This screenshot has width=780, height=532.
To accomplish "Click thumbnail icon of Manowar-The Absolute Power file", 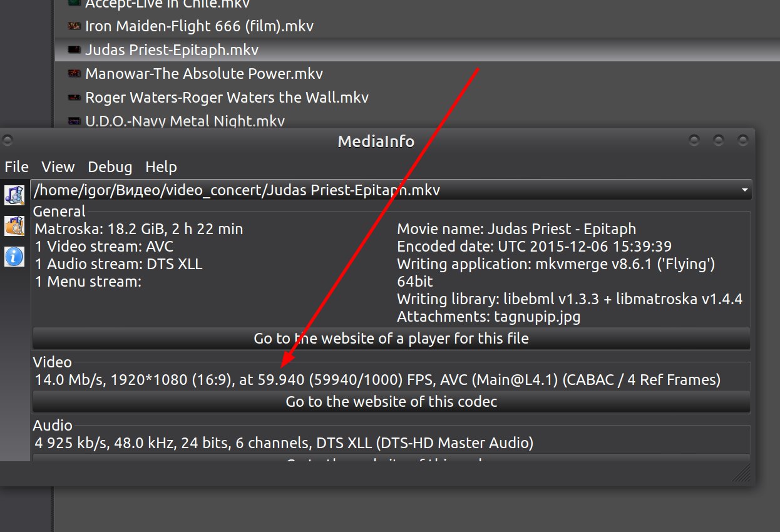I will (74, 73).
